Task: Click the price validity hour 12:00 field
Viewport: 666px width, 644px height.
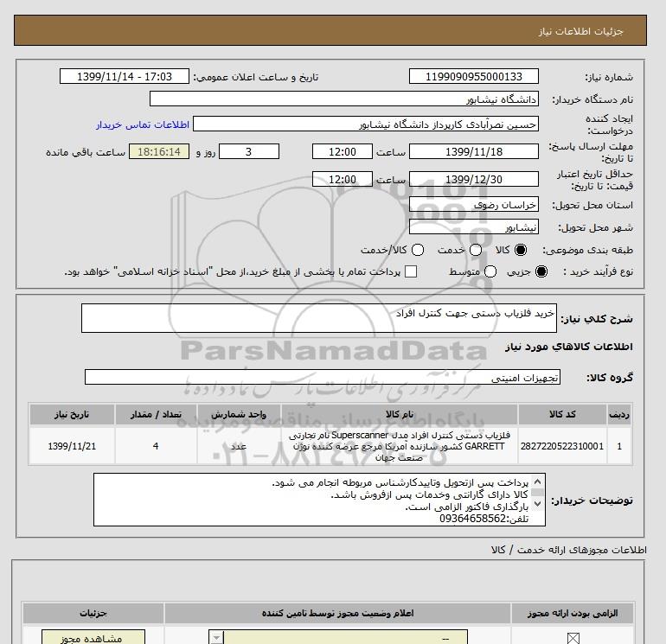Action: pyautogui.click(x=343, y=179)
